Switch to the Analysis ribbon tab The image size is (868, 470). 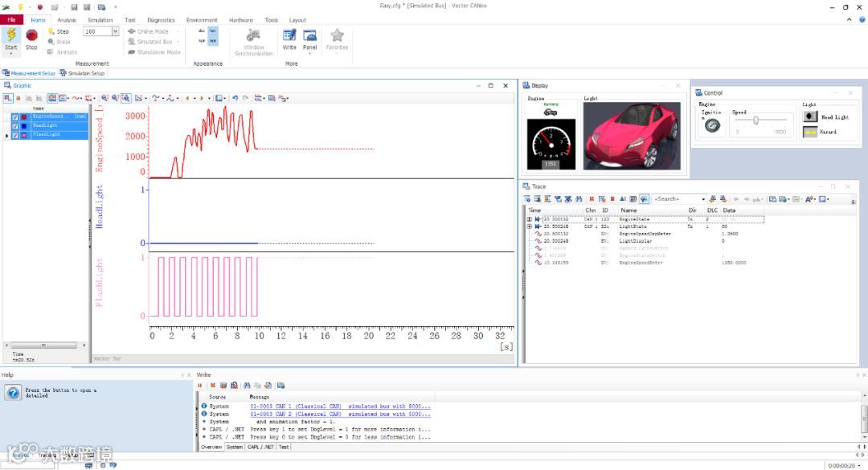67,20
